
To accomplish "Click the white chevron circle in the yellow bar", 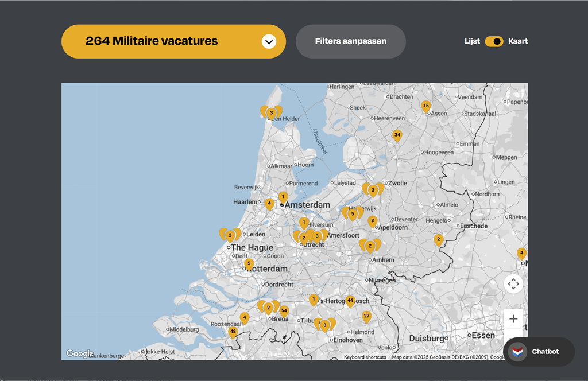I will coord(269,41).
